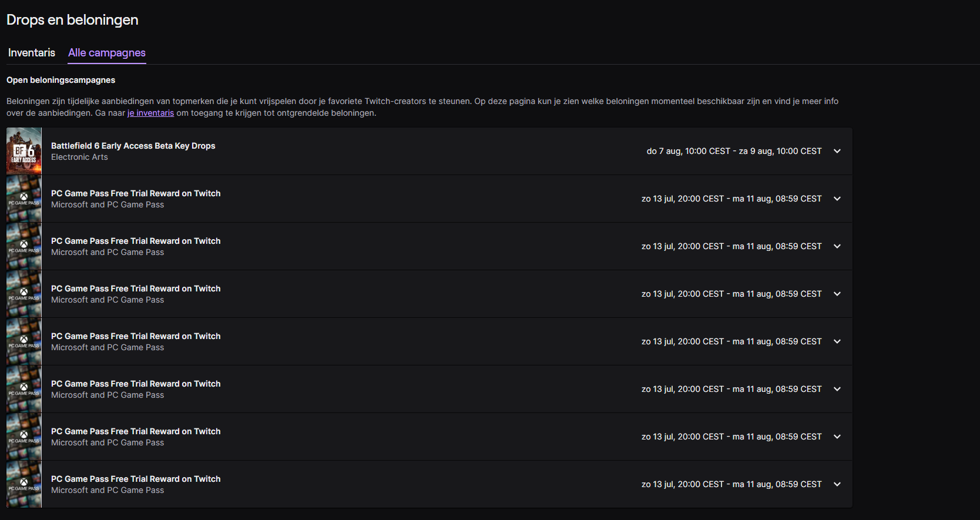Expand the third PC Game Pass campaign chevron

point(837,294)
